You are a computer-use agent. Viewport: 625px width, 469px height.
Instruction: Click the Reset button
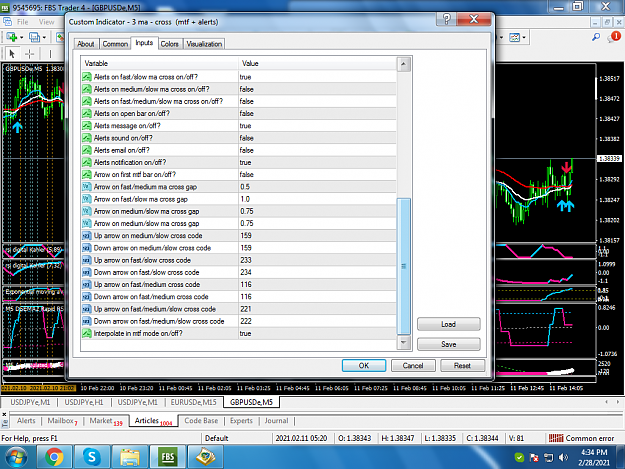[462, 365]
